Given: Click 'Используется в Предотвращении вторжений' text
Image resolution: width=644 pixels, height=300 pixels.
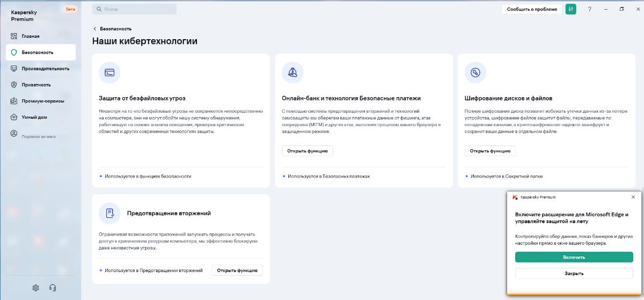Looking at the screenshot, I should click(154, 270).
